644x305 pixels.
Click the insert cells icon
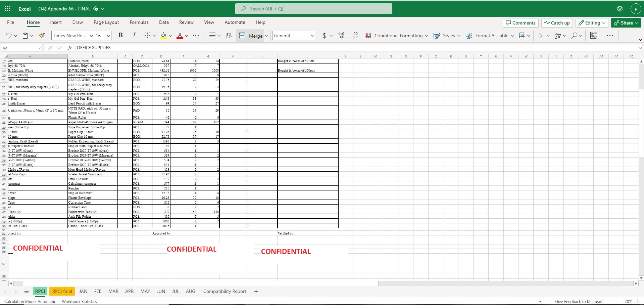(522, 36)
